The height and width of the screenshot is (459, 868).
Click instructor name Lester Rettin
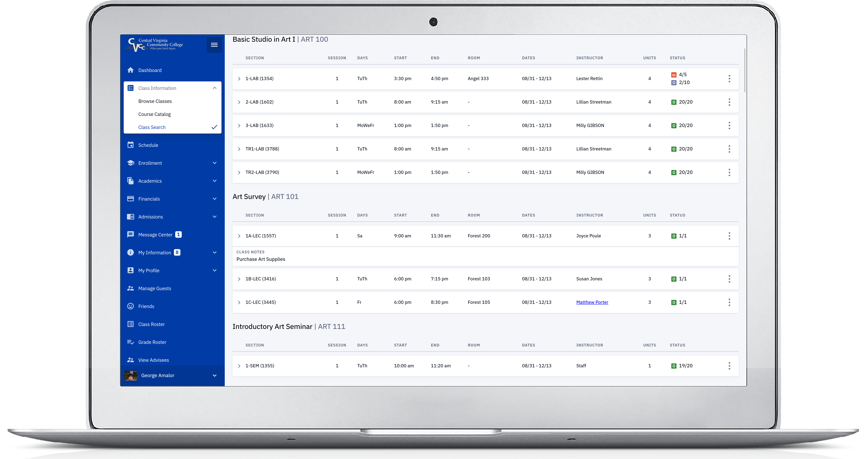[589, 78]
